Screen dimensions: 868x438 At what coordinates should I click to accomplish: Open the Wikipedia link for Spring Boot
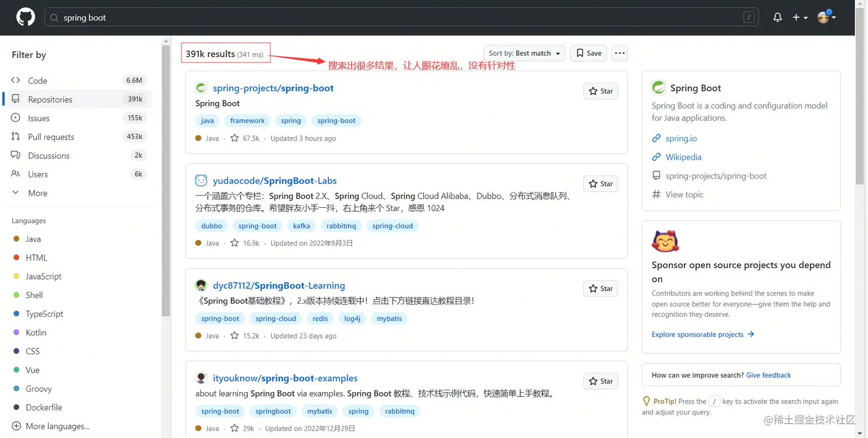click(683, 157)
